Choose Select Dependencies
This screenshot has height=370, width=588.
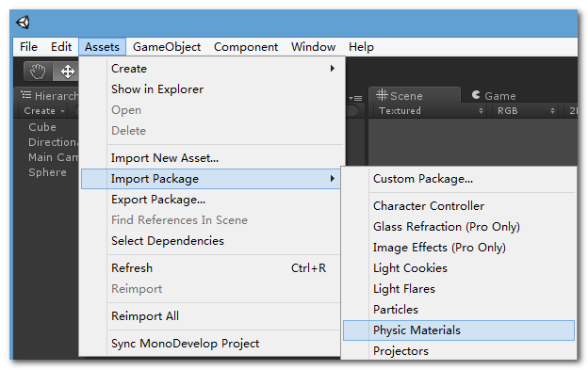click(211, 240)
